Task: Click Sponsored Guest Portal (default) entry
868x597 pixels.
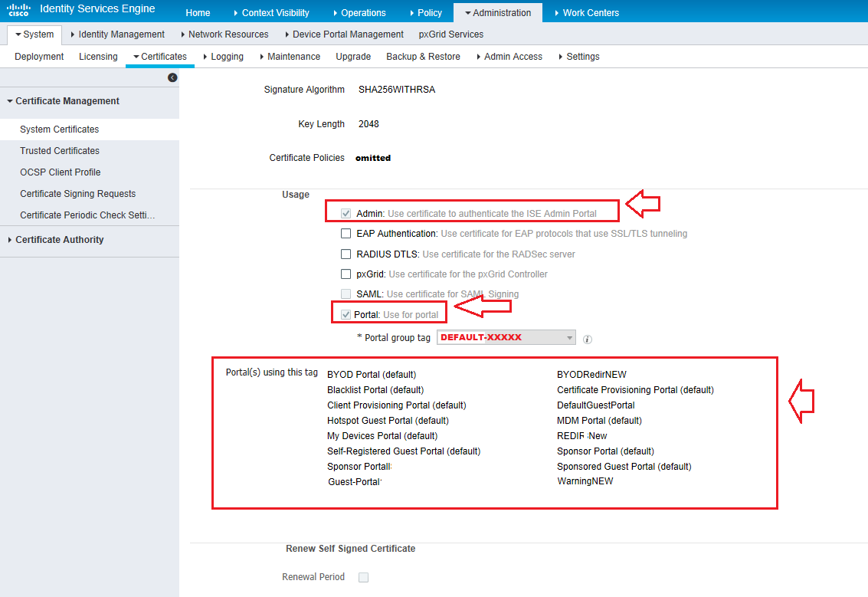Action: coord(624,467)
